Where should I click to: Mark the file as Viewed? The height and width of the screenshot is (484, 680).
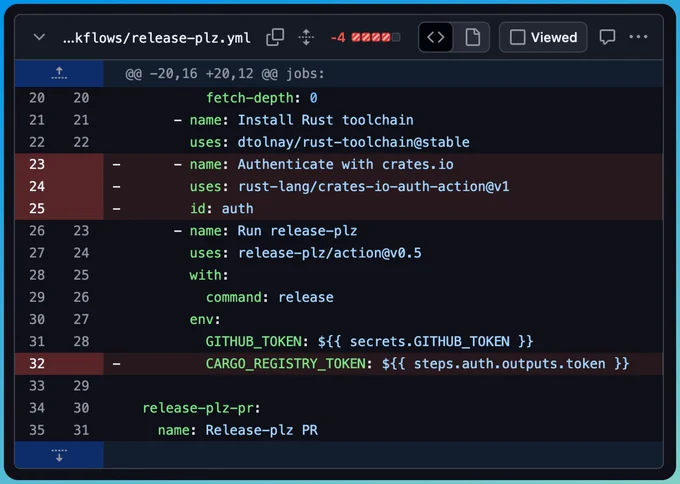[543, 38]
